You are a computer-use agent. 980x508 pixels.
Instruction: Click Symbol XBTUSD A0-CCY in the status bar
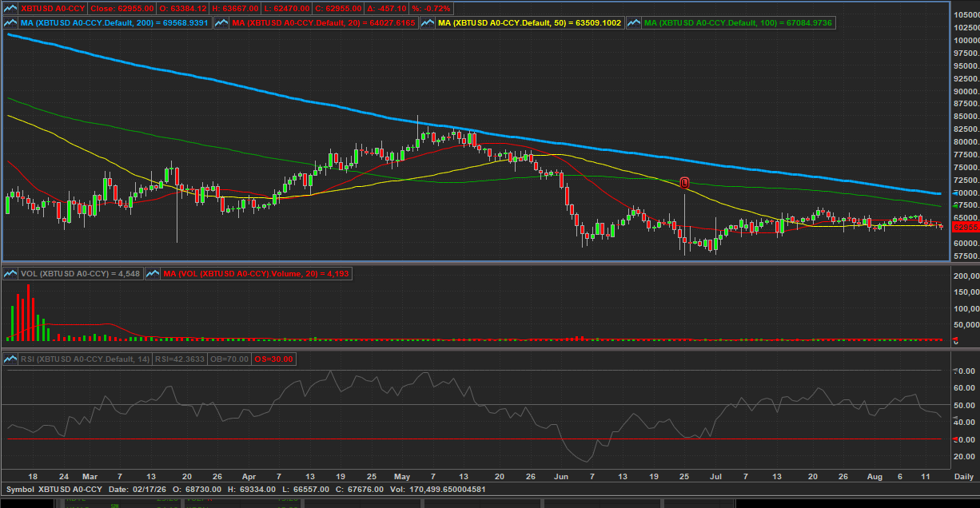(x=54, y=489)
